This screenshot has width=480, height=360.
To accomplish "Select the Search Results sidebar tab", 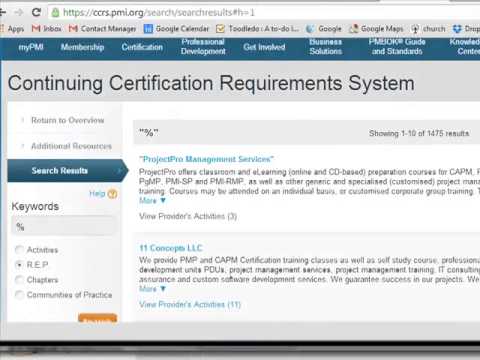I will click(x=68, y=171).
